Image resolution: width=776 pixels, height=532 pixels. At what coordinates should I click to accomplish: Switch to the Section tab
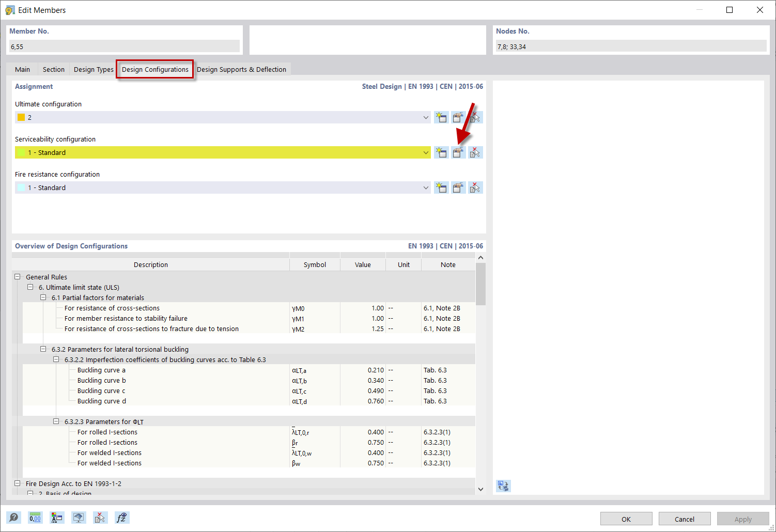[x=53, y=69]
